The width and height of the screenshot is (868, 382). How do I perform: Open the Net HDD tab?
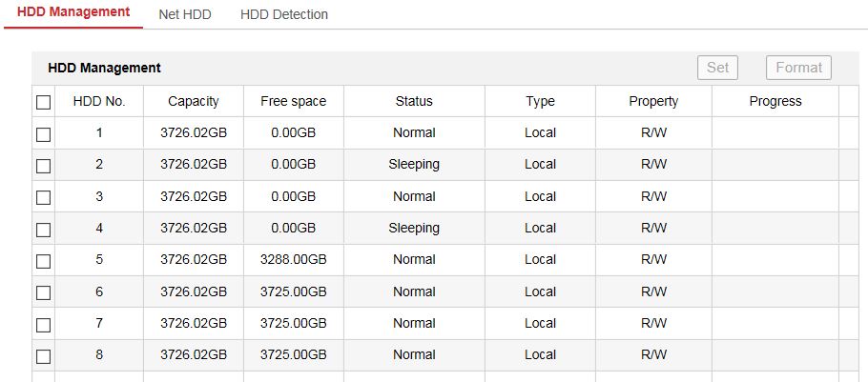185,14
